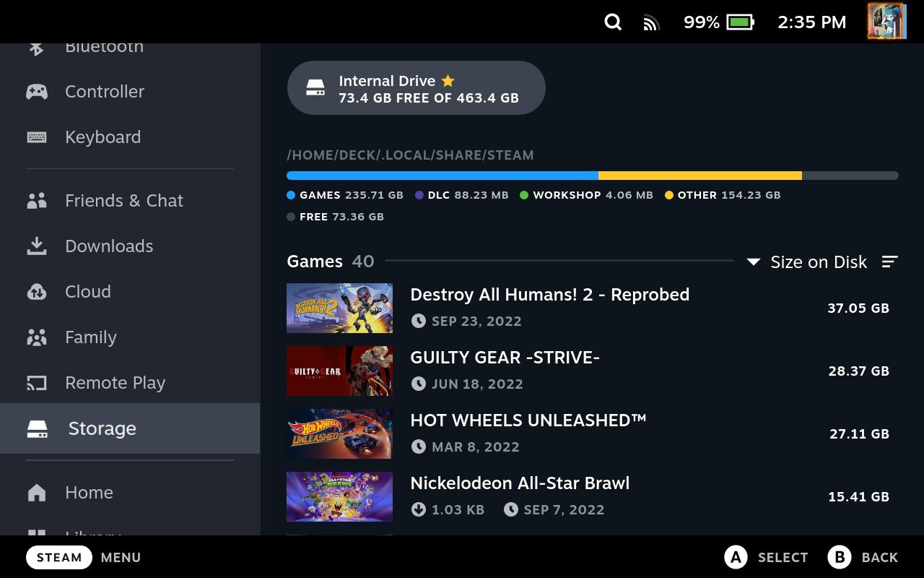This screenshot has height=578, width=924.
Task: Click the 2:35 PM clock
Action: (811, 22)
